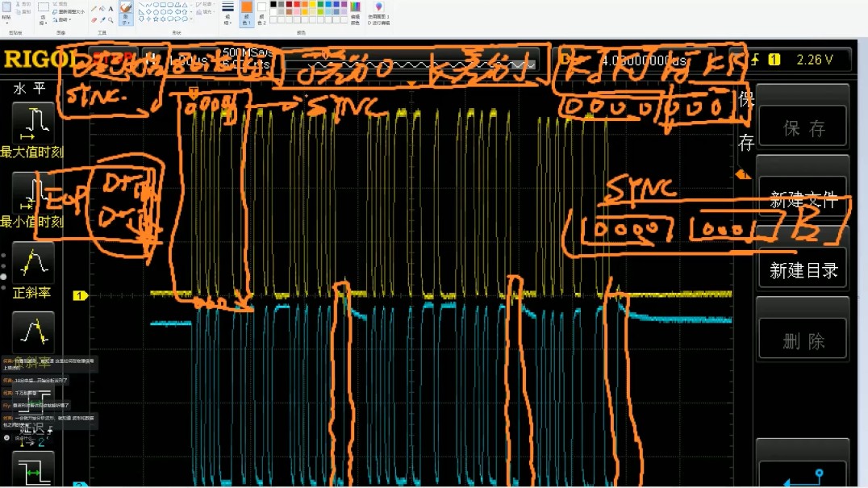Select Color 1 orange swatch box
Viewport: 868px width, 488px height.
247,8
